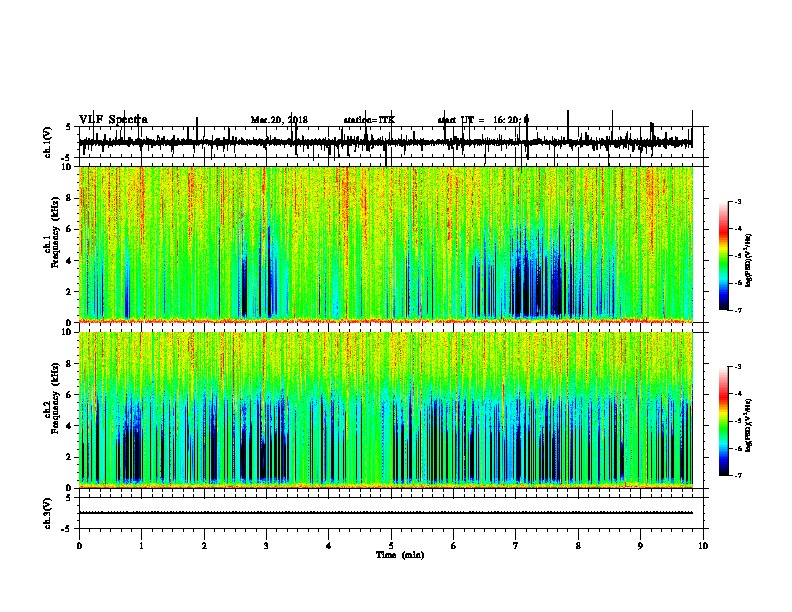The image size is (792, 612).
Task: Click the ch.2 colorbar tick "-3"
Action: pos(737,367)
